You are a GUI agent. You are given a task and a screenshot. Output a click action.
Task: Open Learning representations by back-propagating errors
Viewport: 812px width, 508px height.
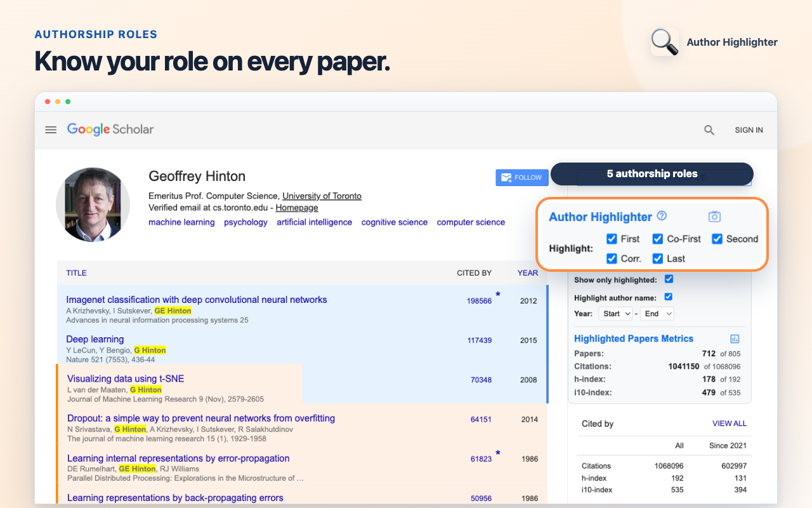point(175,498)
